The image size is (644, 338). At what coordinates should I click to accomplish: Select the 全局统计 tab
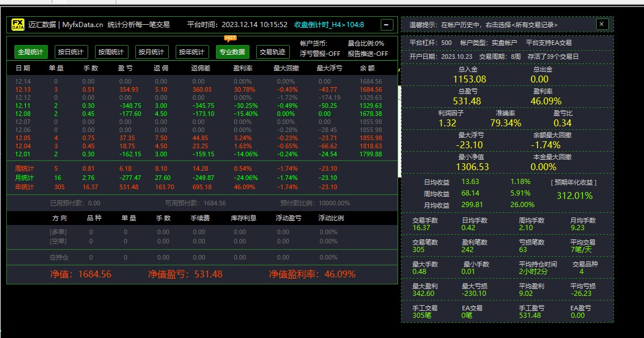coord(31,52)
